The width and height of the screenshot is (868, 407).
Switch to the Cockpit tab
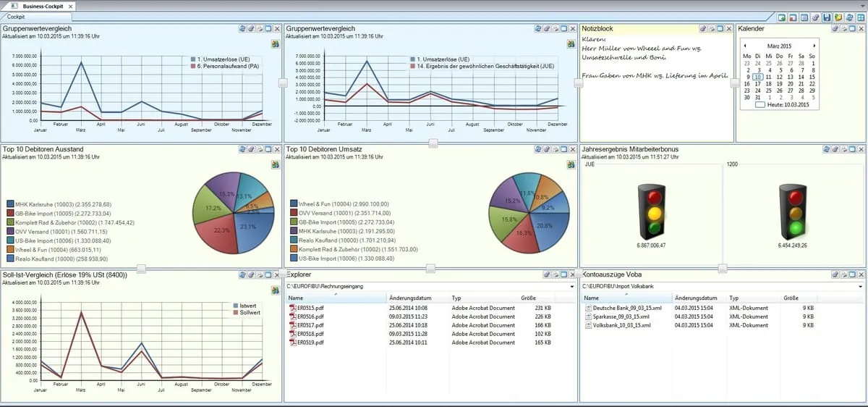tap(16, 16)
